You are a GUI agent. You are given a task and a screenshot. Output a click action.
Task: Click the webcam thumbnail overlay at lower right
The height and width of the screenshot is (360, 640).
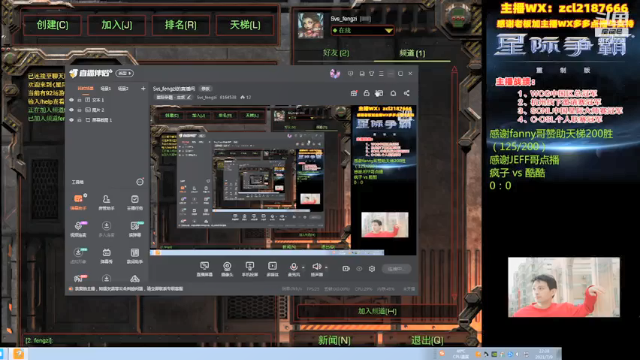[x=564, y=287]
